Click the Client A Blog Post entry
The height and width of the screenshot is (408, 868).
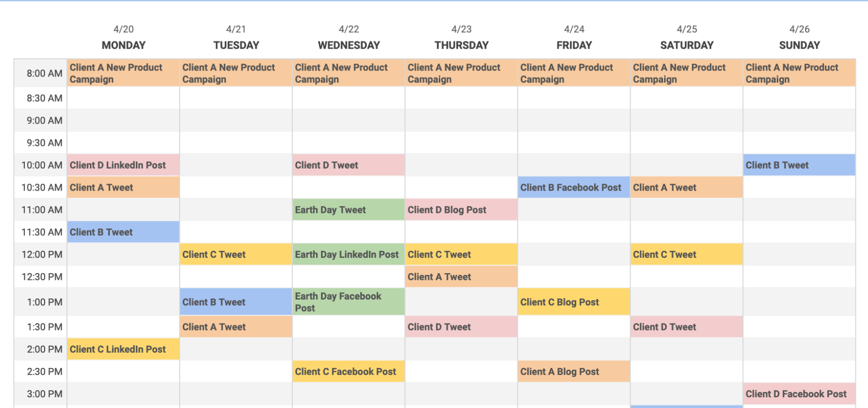click(x=573, y=372)
